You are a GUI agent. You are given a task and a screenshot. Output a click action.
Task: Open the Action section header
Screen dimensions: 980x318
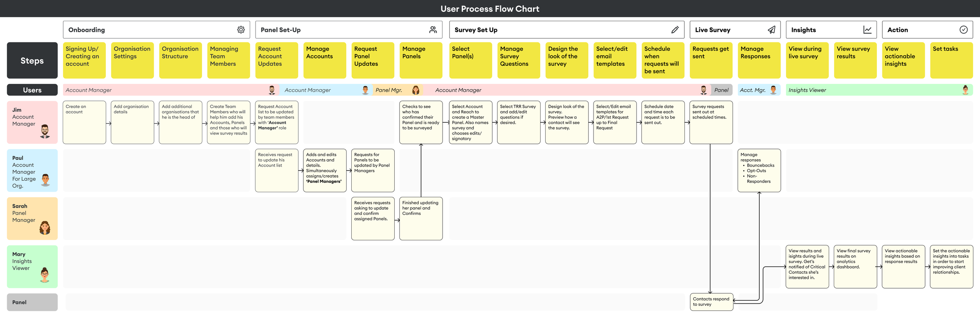tap(927, 30)
